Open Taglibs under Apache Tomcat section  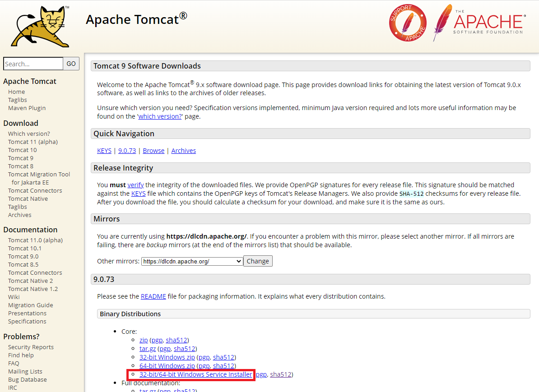[x=18, y=100]
